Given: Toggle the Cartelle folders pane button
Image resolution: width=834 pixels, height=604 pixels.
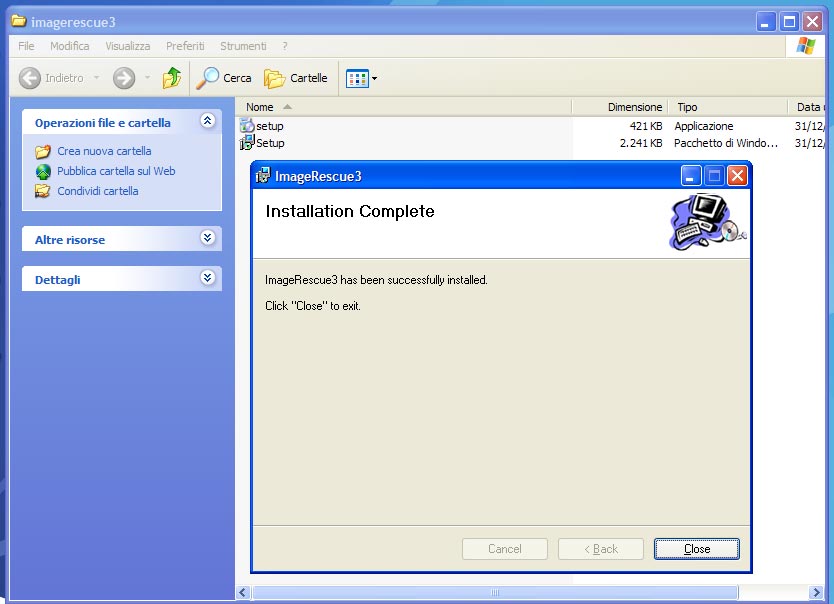Looking at the screenshot, I should (x=296, y=78).
